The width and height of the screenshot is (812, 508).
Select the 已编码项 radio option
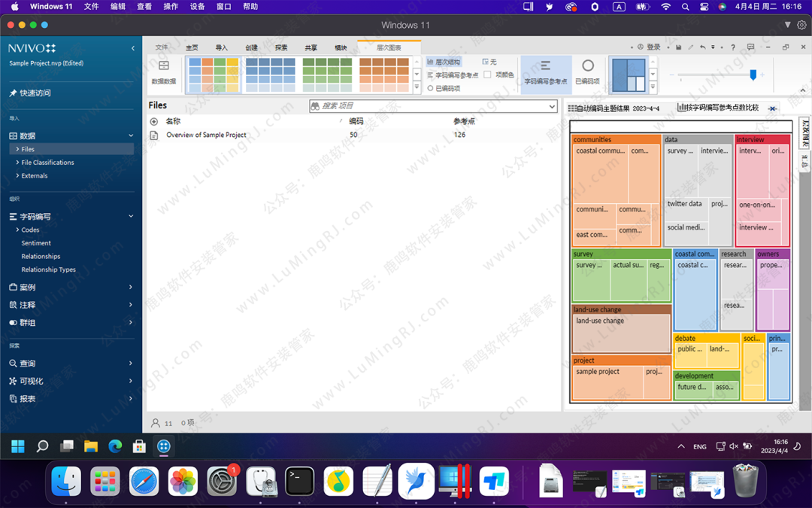(430, 88)
